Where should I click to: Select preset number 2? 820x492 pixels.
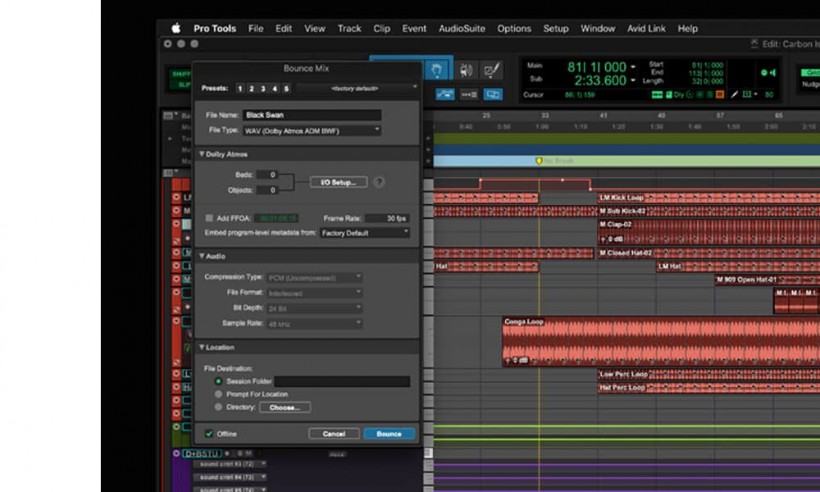[252, 88]
